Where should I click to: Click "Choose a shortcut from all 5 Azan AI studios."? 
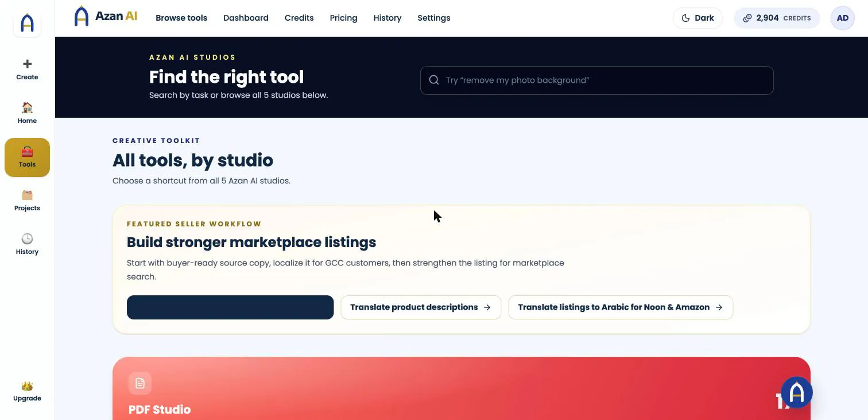(201, 180)
